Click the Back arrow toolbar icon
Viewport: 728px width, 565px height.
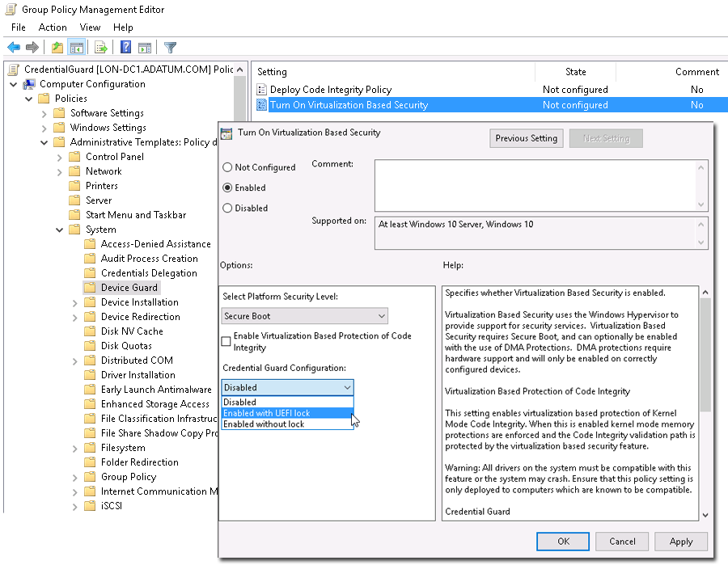coord(14,48)
